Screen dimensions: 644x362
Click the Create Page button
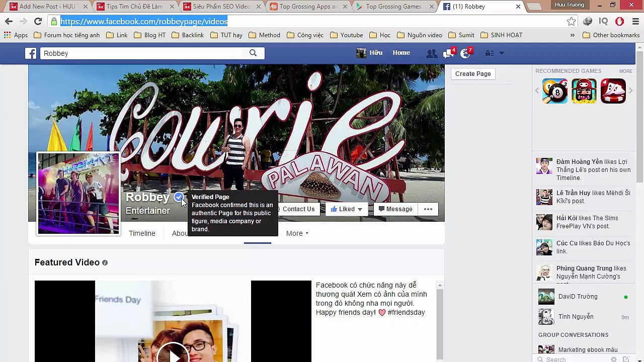(473, 74)
